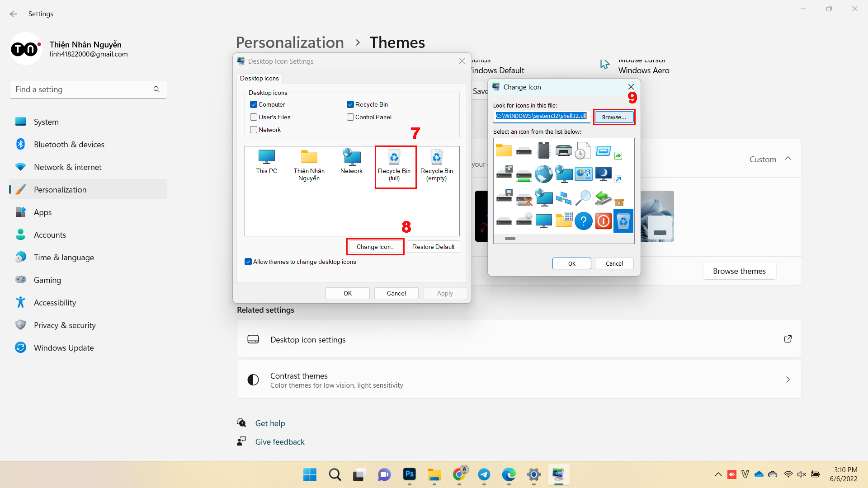This screenshot has width=868, height=488.
Task: Choose the Run window icon
Action: 603,150
